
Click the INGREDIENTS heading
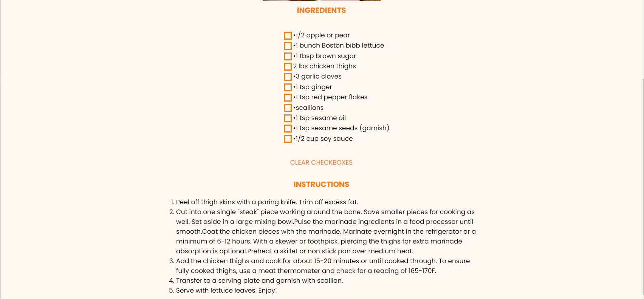(321, 10)
